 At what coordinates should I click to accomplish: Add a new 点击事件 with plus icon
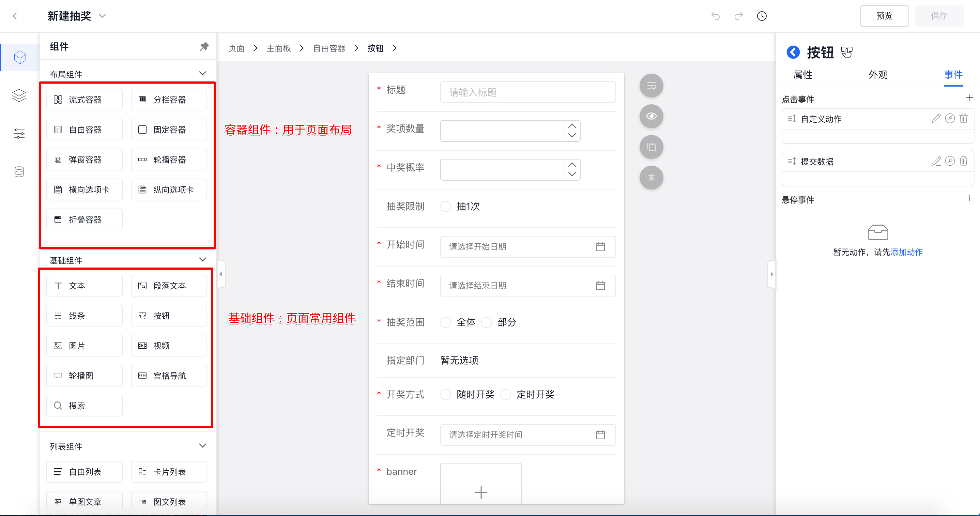click(970, 98)
